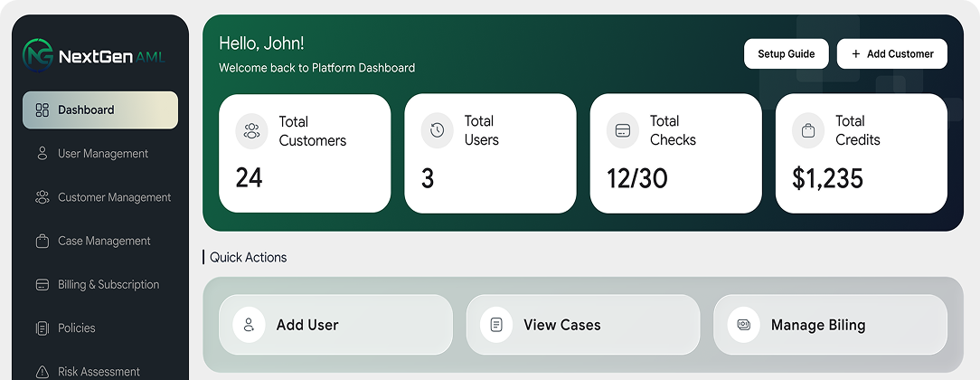
Task: Click the "Hello, John!" greeting
Action: (262, 43)
